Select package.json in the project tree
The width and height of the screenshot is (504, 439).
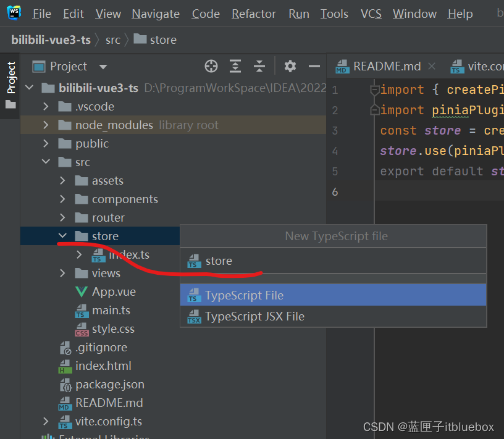click(109, 385)
